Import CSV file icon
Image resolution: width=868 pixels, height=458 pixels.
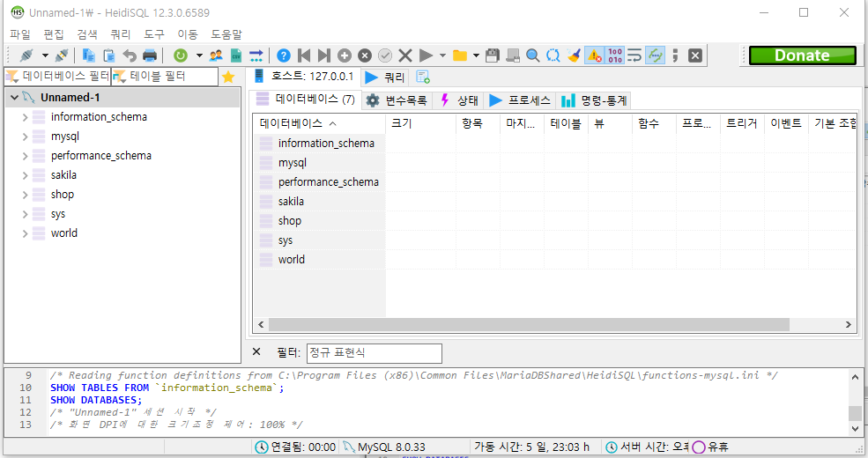click(236, 55)
